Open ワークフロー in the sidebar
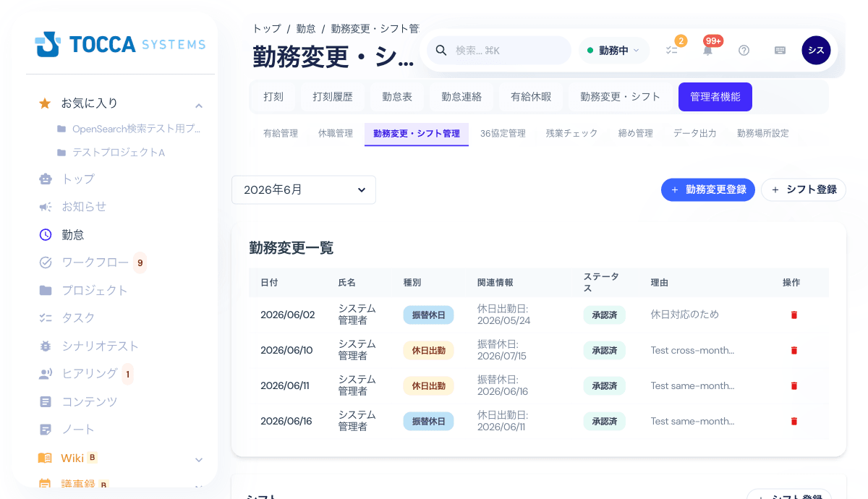The width and height of the screenshot is (868, 499). (x=95, y=263)
